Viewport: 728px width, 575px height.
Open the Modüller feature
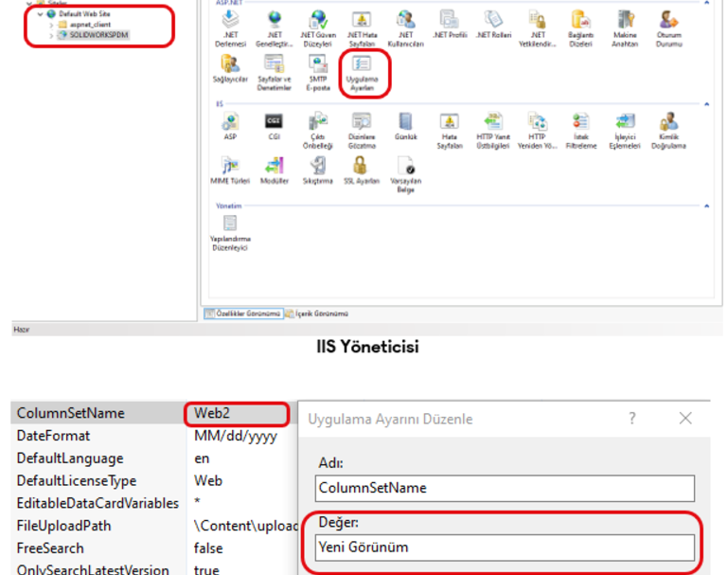click(274, 168)
